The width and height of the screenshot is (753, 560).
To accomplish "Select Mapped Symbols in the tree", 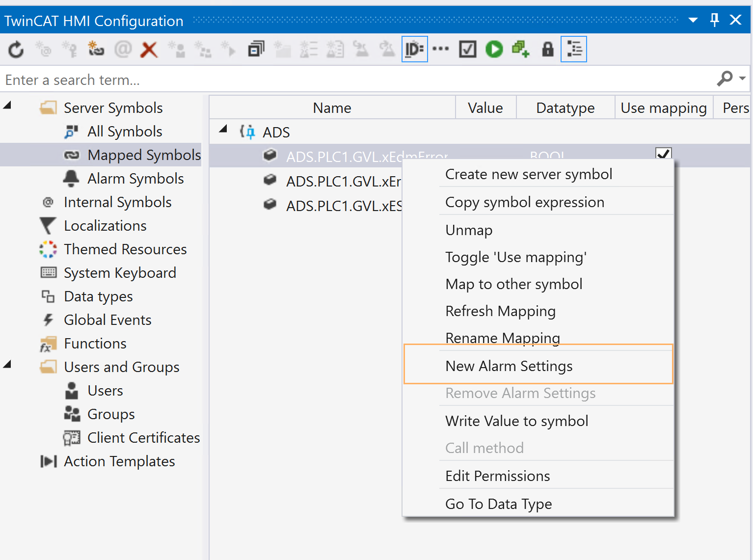I will [x=144, y=155].
